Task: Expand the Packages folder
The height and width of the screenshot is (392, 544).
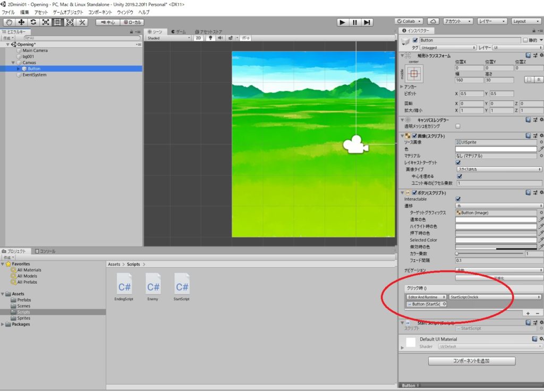Action: pos(3,325)
